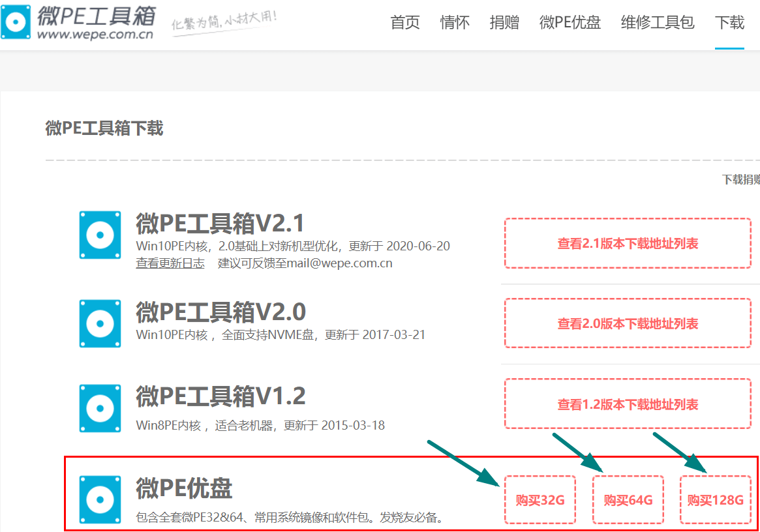760x532 pixels.
Task: Click the 微PE工具箱V1.2 disc icon
Action: tap(100, 408)
